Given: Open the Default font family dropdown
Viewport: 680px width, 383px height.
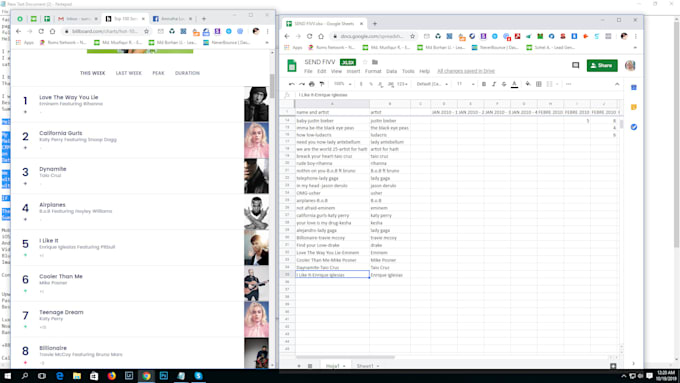Looking at the screenshot, I should [432, 84].
